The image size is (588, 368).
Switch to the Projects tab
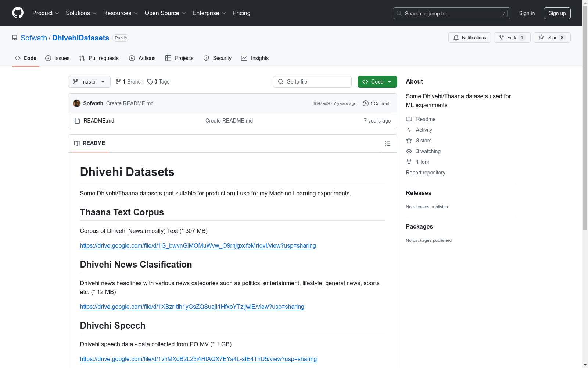click(179, 58)
